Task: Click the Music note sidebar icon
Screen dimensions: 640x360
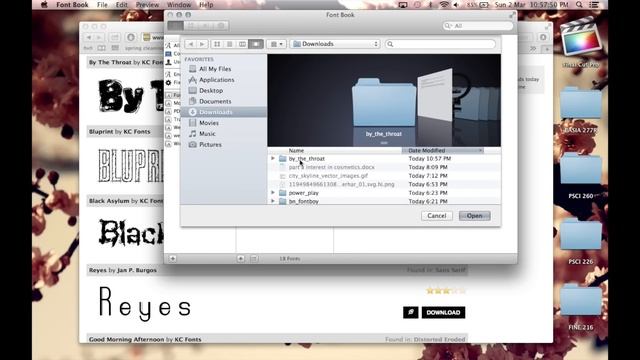Action: (x=193, y=134)
